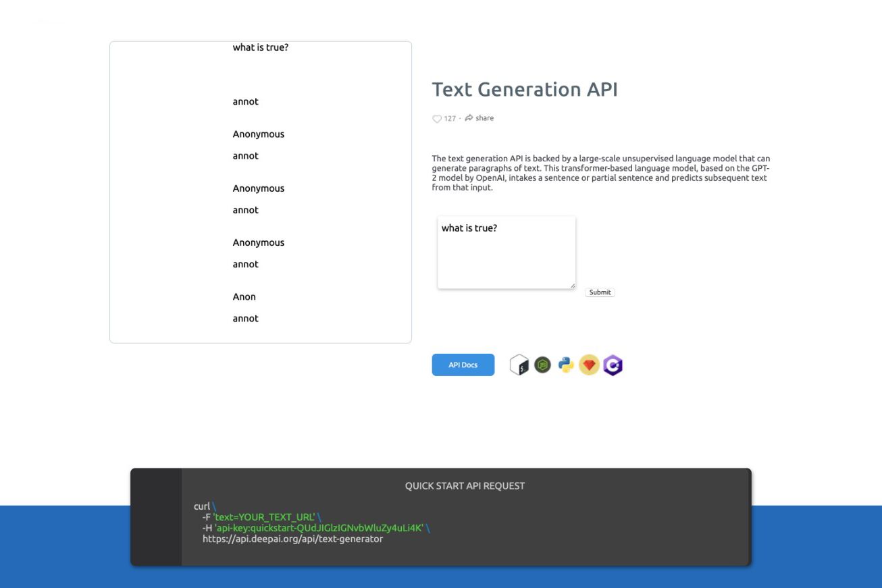Click the textarea resize handle

[573, 286]
